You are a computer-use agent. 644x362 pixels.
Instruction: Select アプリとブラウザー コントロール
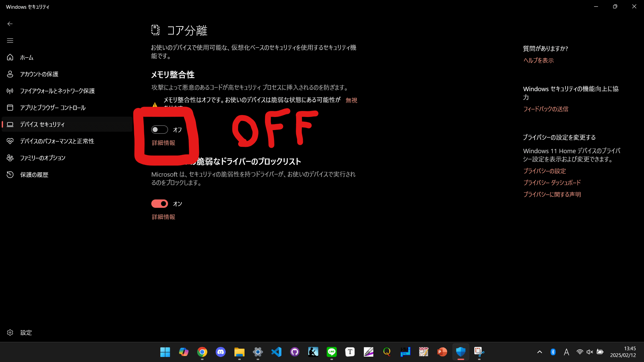click(x=67, y=108)
